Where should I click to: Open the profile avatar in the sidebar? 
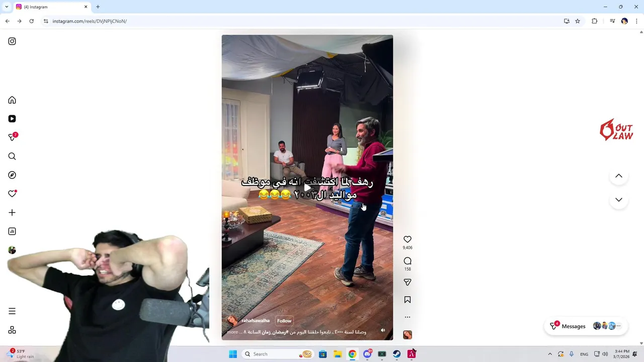pos(12,250)
